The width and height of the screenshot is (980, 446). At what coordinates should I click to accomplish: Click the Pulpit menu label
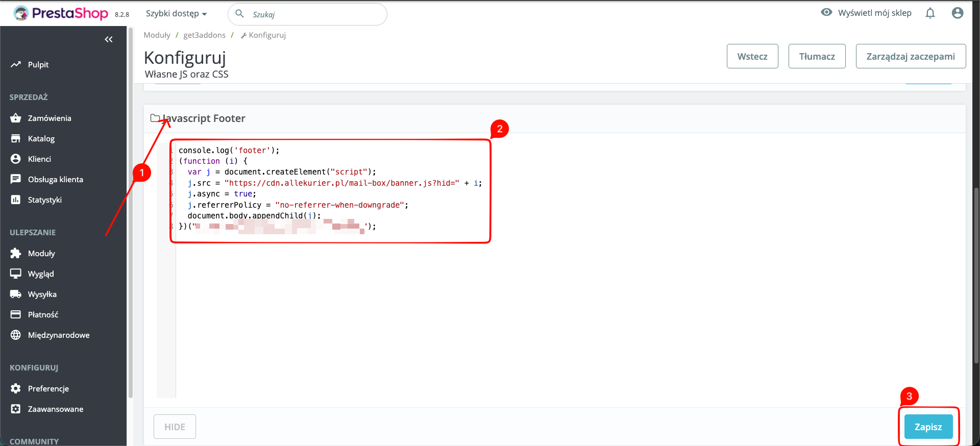pos(38,64)
